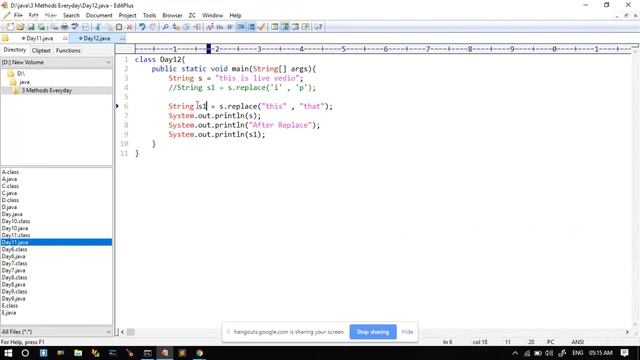Viewport: 640px width, 360px height.
Task: Select Day6.java in the file list
Action: [x=13, y=256]
